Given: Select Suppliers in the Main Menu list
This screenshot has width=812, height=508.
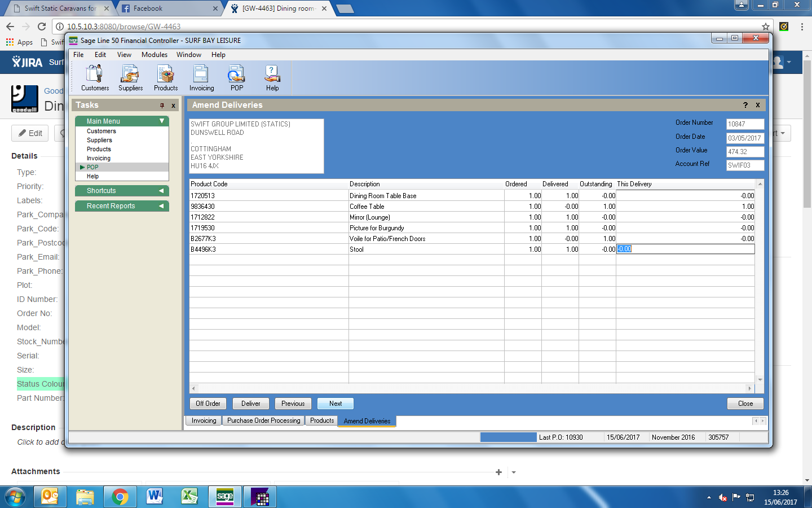Looking at the screenshot, I should click(x=99, y=140).
